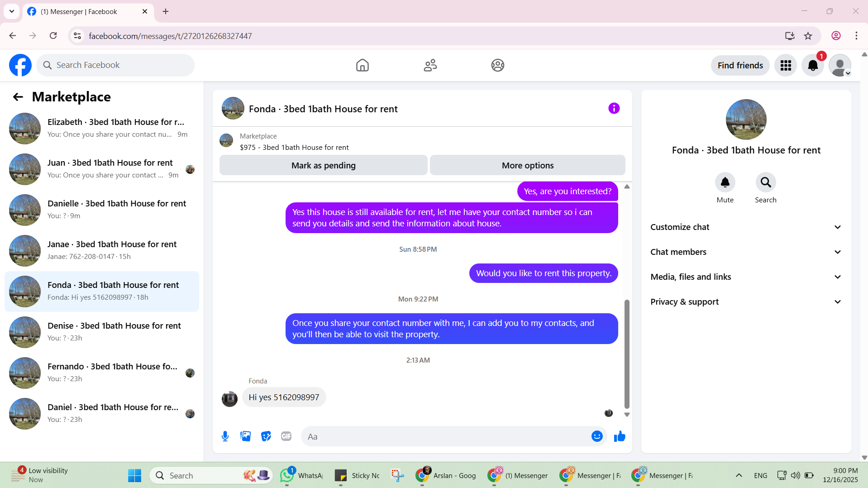Choose a GIF icon

tap(286, 436)
